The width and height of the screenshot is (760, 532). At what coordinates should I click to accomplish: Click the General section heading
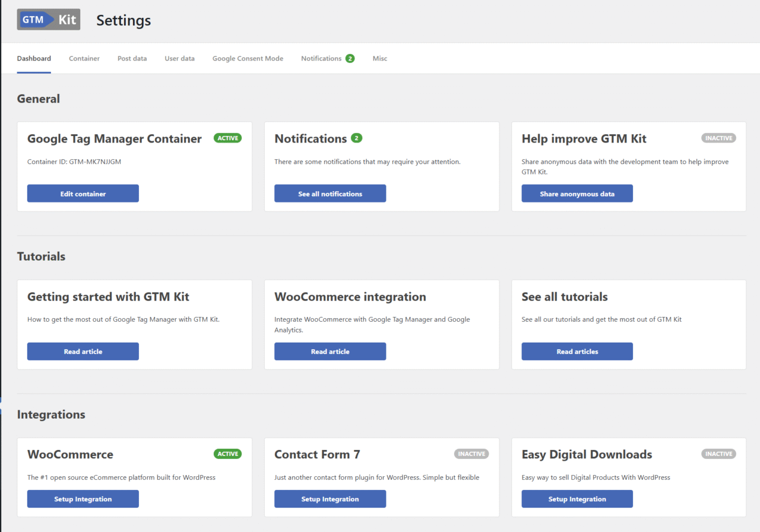pos(39,99)
